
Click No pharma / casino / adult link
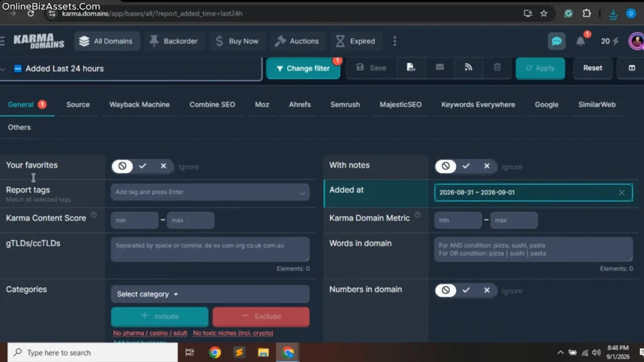[x=150, y=333]
